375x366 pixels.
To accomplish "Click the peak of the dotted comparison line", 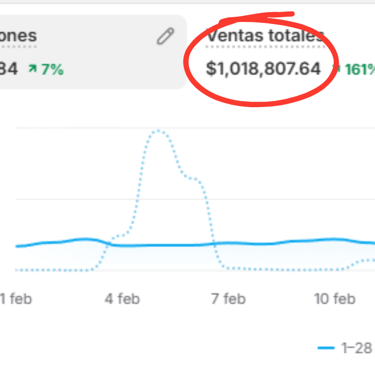I will (158, 130).
